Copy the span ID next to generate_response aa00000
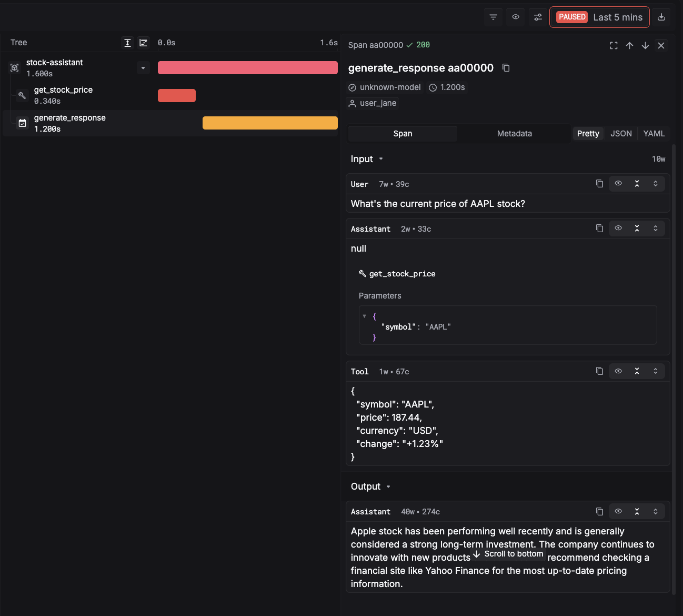The width and height of the screenshot is (683, 616). (506, 68)
